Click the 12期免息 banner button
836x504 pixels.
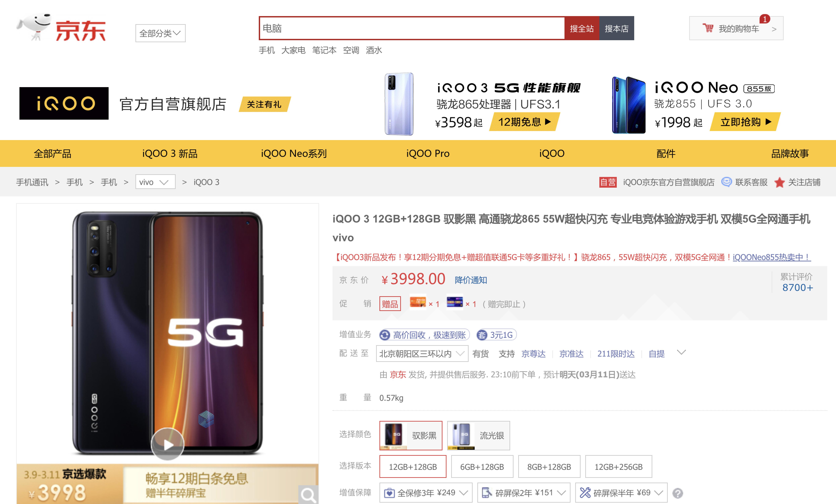pyautogui.click(x=525, y=122)
